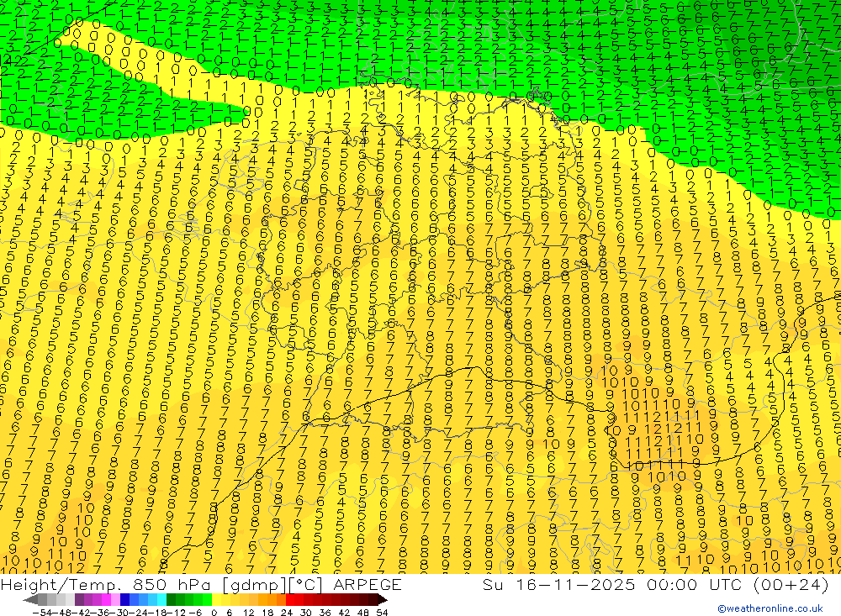Click the dark blue -30°C legend swatch
The width and height of the screenshot is (841, 616).
124,599
